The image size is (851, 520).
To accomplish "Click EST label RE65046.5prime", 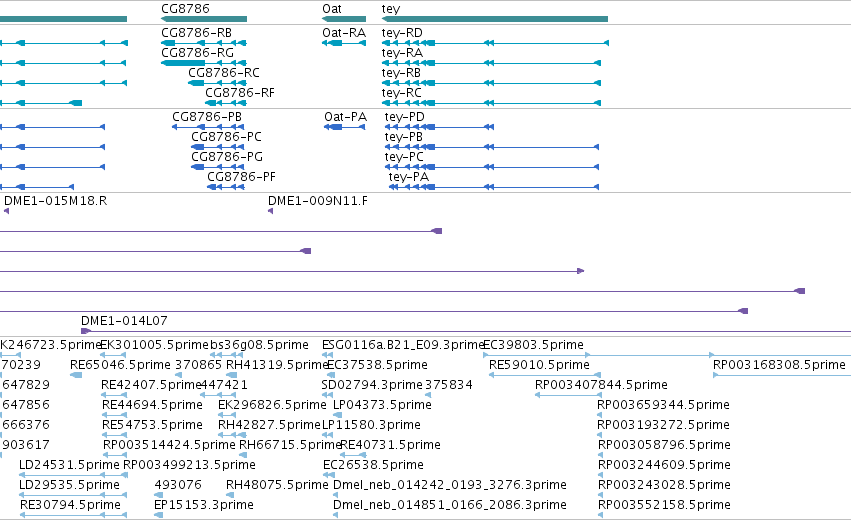I will 120,365.
